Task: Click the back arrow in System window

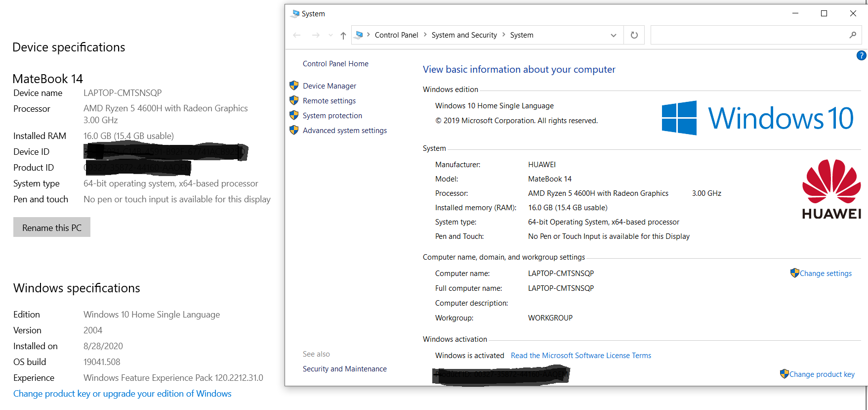Action: pyautogui.click(x=297, y=35)
